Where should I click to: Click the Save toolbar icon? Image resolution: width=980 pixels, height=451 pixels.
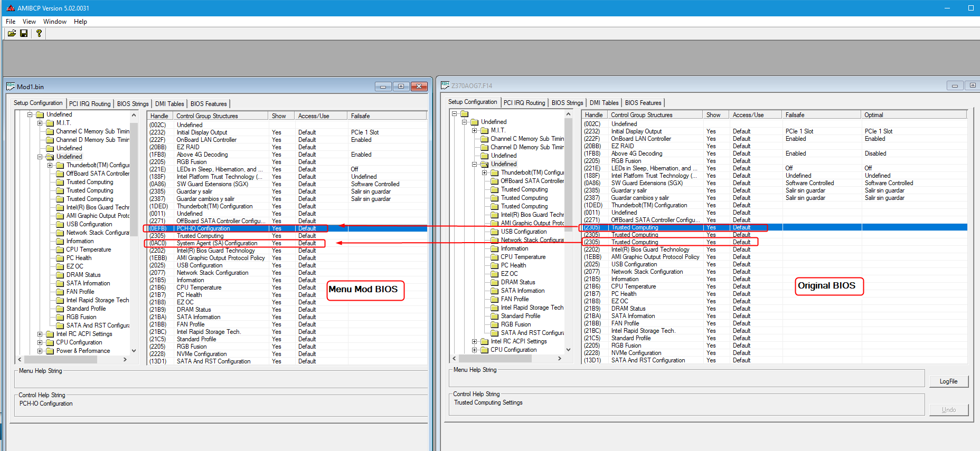point(24,33)
